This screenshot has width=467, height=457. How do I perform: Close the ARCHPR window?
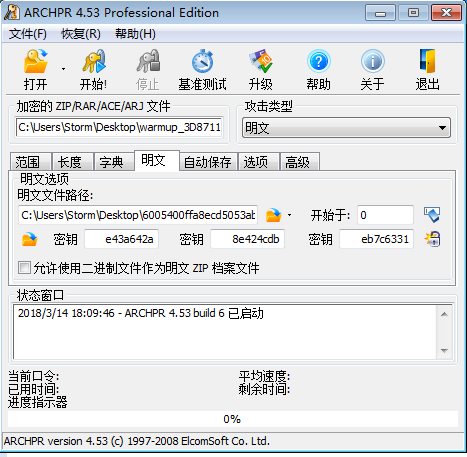coord(446,13)
